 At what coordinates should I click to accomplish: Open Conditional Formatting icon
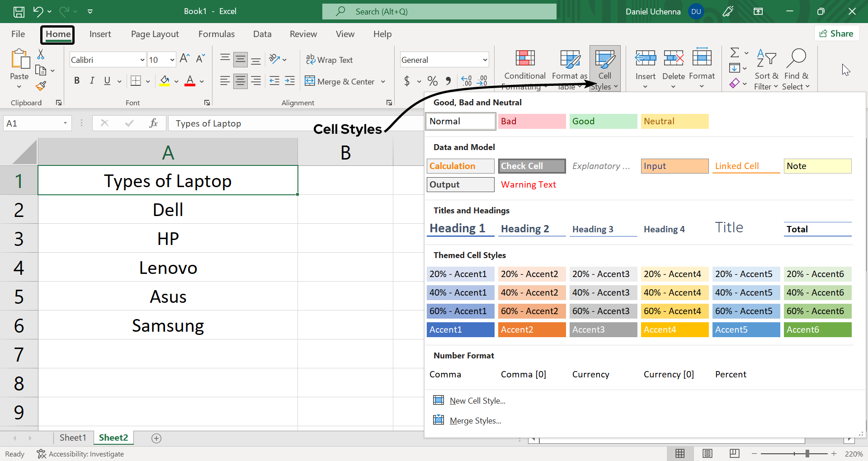[x=525, y=59]
